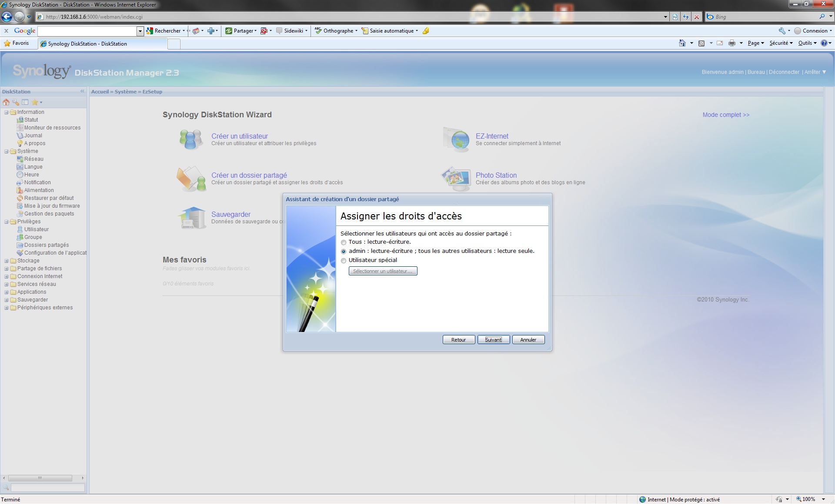Viewport: 835px width, 504px height.
Task: Open the Mode complet link
Action: click(x=726, y=115)
